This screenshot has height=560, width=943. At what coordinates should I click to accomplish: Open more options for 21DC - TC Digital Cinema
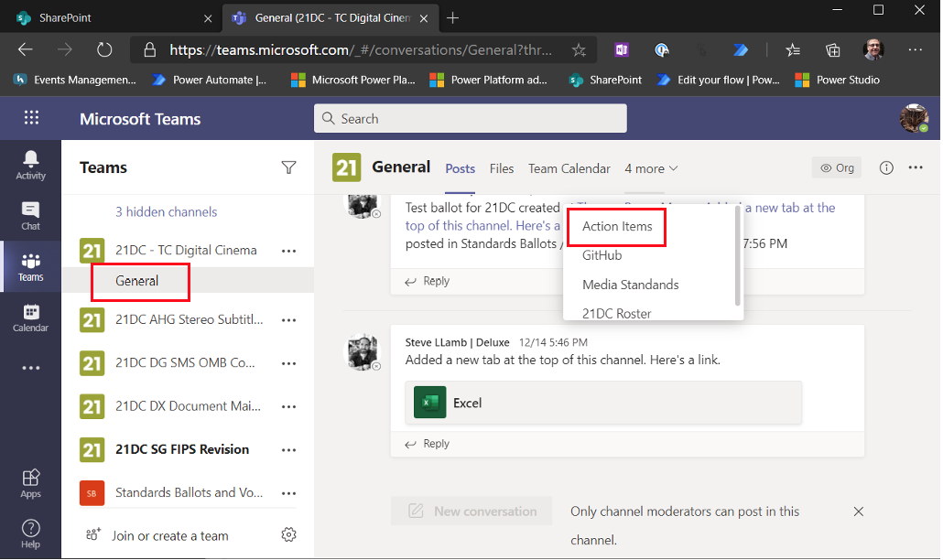tap(288, 250)
